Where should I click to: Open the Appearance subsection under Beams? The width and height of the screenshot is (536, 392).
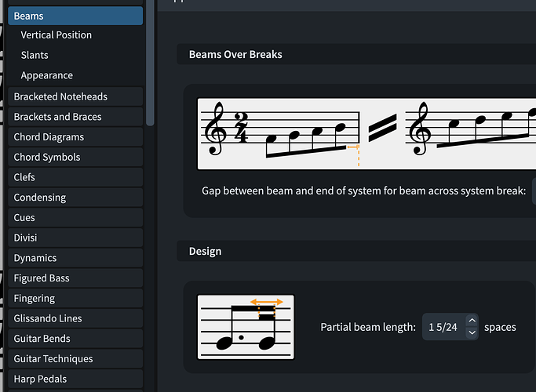47,76
